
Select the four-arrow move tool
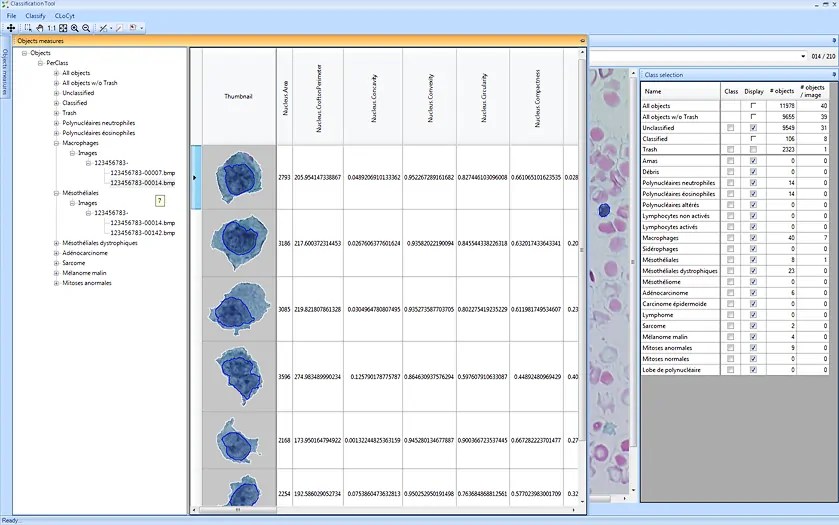click(x=11, y=28)
